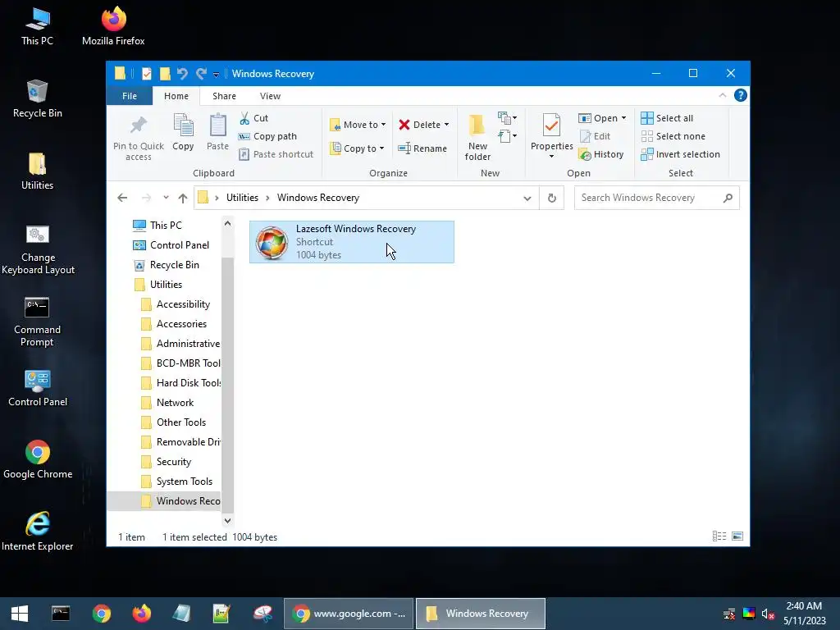
Task: Click Invert selection in the ribbon
Action: click(x=680, y=154)
